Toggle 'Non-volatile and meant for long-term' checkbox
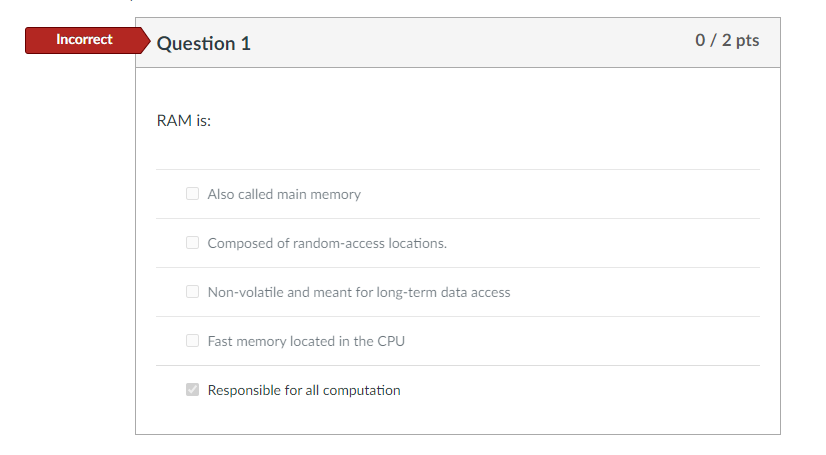The width and height of the screenshot is (826, 455). click(x=192, y=292)
